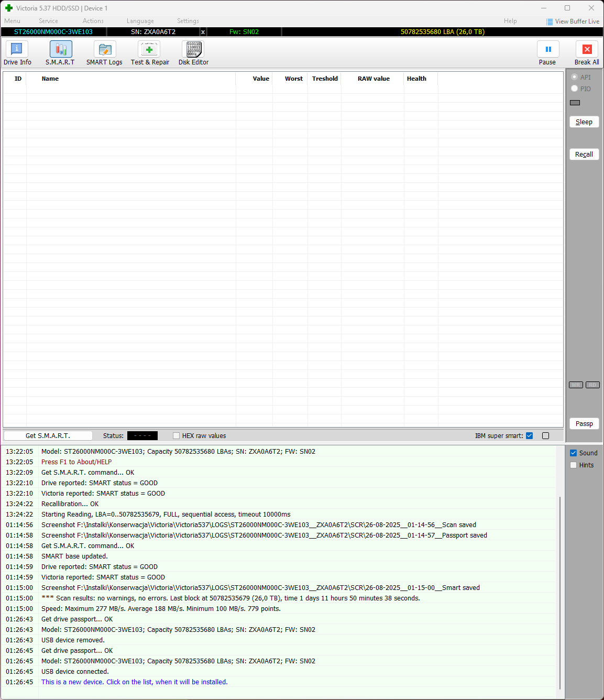Launch the Disk Editor
The width and height of the screenshot is (604, 700).
tap(193, 53)
